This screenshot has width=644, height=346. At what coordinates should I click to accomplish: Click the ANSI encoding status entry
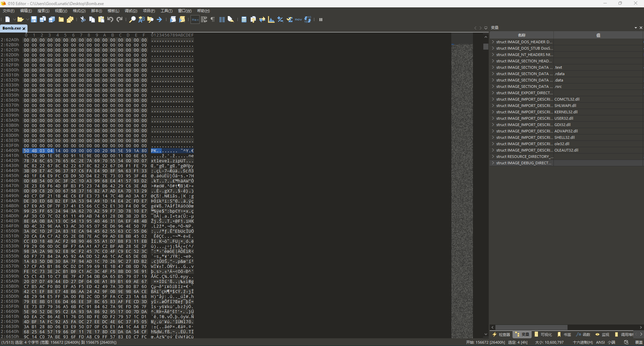tap(600, 342)
